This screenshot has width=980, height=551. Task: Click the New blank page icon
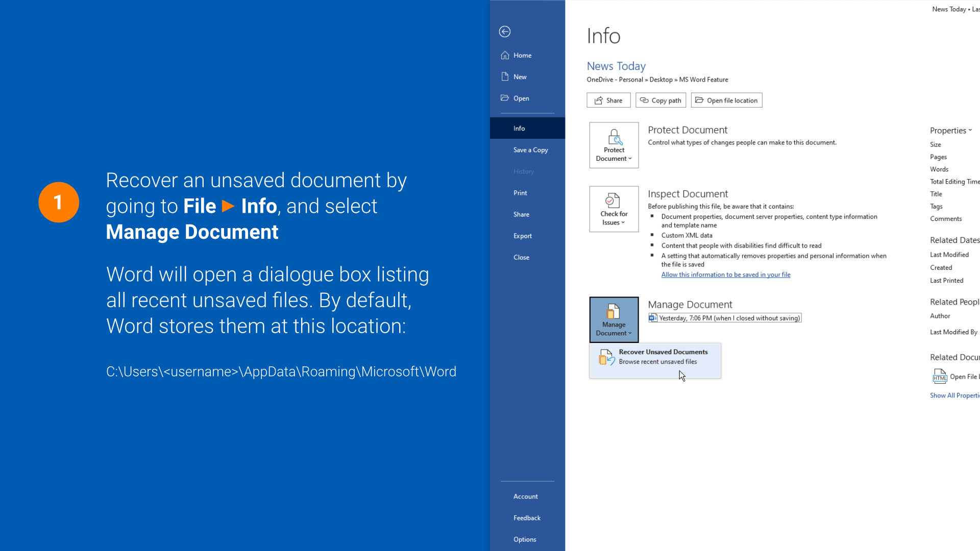point(505,77)
